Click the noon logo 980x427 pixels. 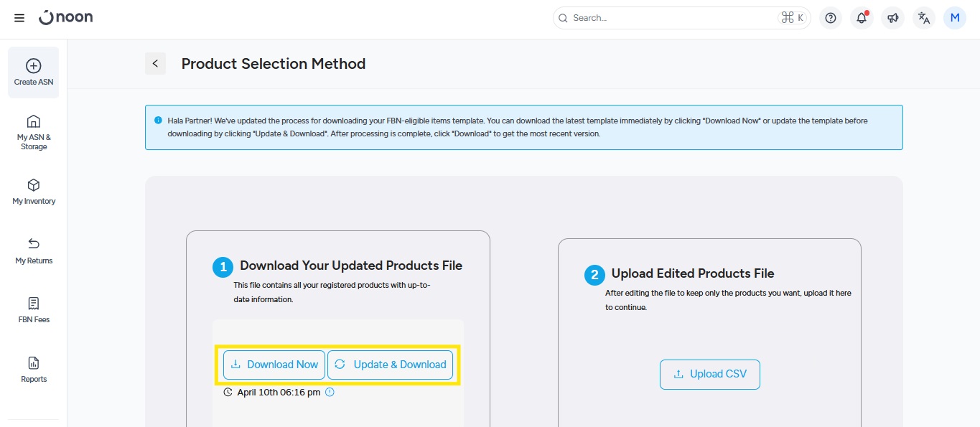coord(66,18)
